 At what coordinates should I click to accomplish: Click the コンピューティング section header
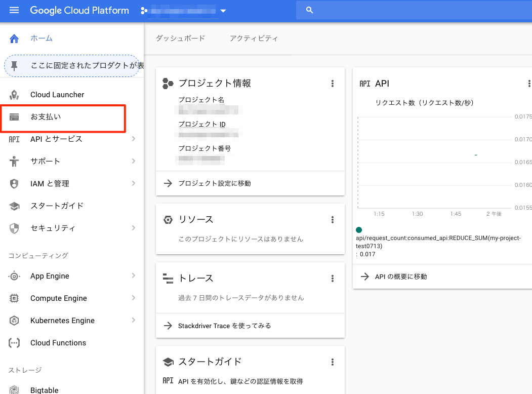38,256
